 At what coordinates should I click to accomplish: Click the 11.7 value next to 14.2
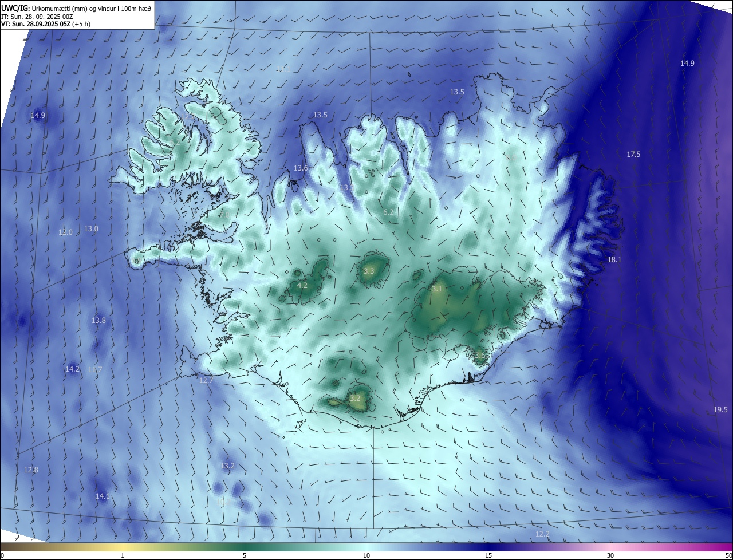click(95, 370)
